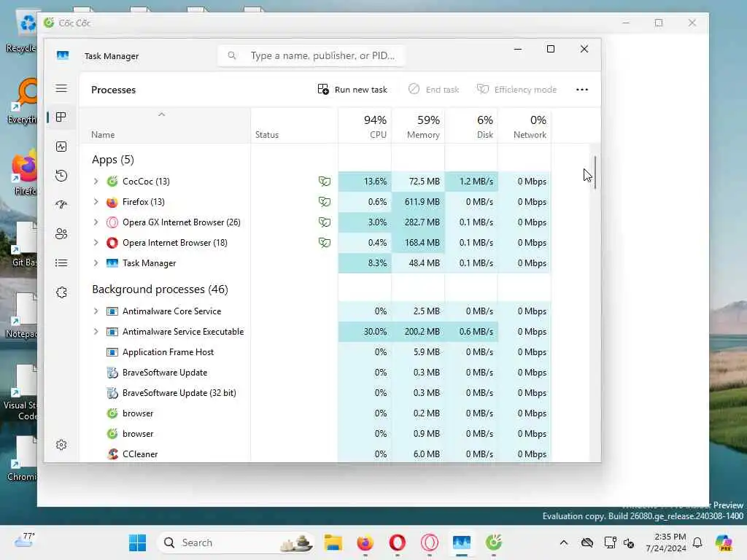Click sort arrow above Name column
The image size is (747, 560).
(161, 114)
